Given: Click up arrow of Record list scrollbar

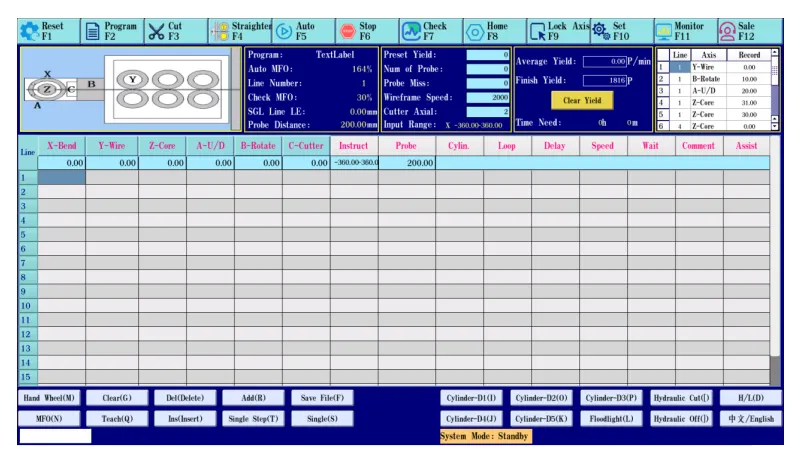Looking at the screenshot, I should pyautogui.click(x=774, y=52).
